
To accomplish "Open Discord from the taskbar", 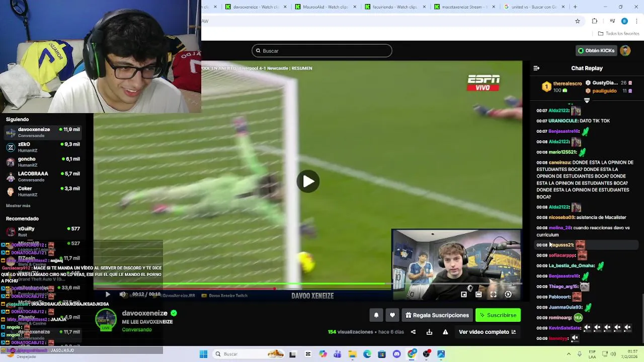I will 397,354.
